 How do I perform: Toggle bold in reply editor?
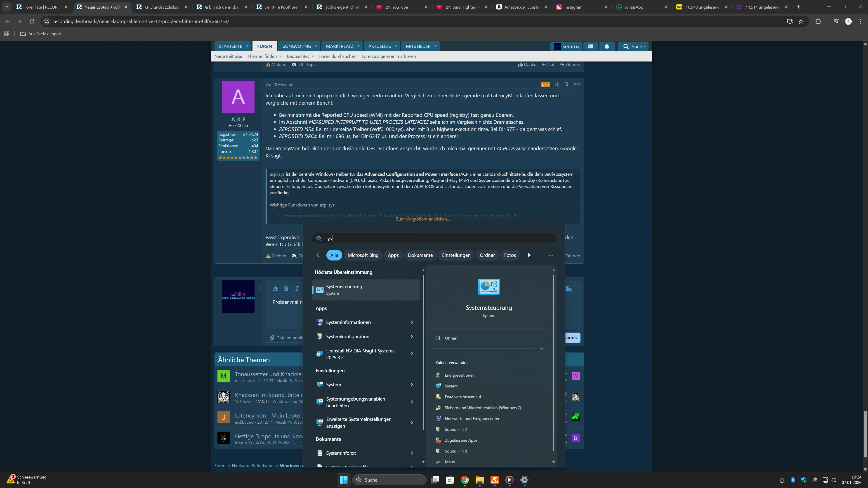[x=286, y=289]
